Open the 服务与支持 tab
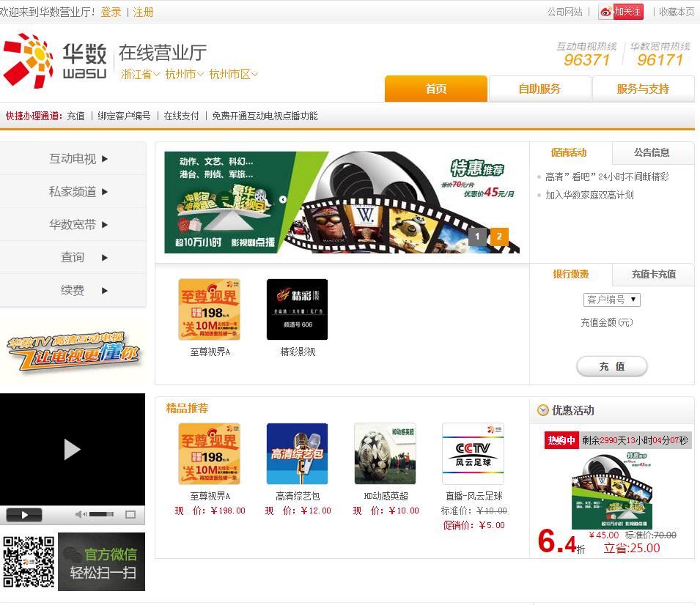700x605 pixels. tap(643, 89)
